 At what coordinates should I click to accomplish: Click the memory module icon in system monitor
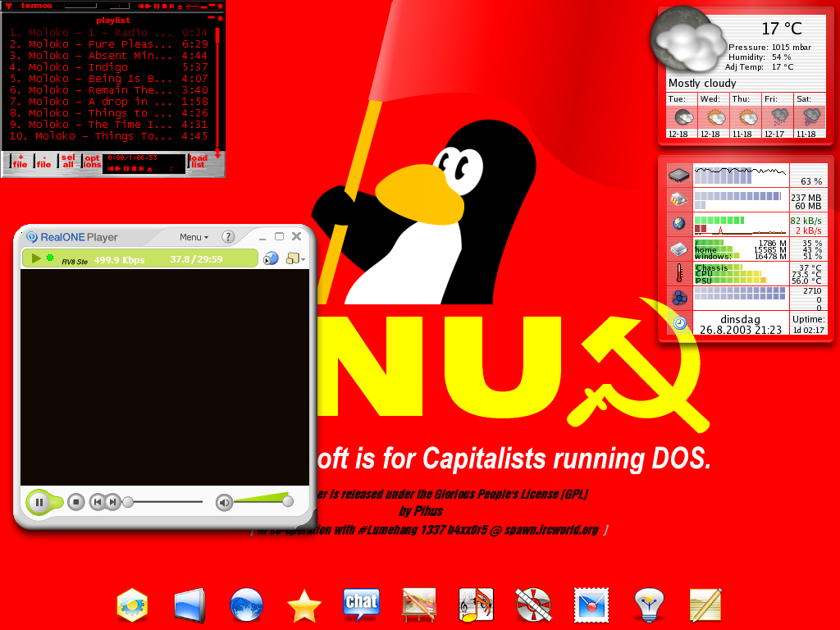coord(679,199)
